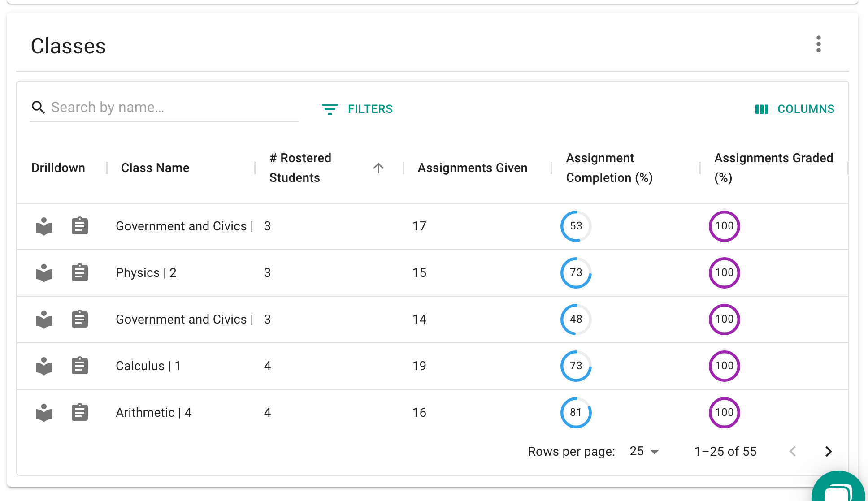The image size is (868, 501).
Task: Open assignments clipboard icon for Physics | 2
Action: [x=80, y=272]
